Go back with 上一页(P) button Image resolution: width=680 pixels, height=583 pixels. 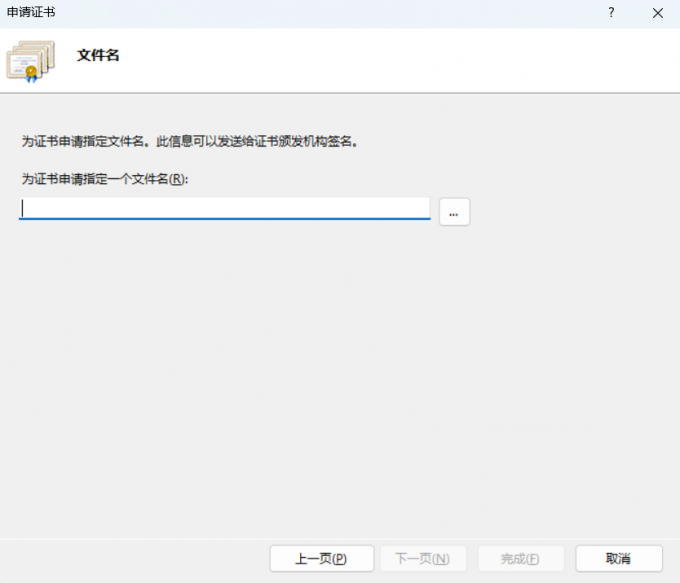pos(322,558)
